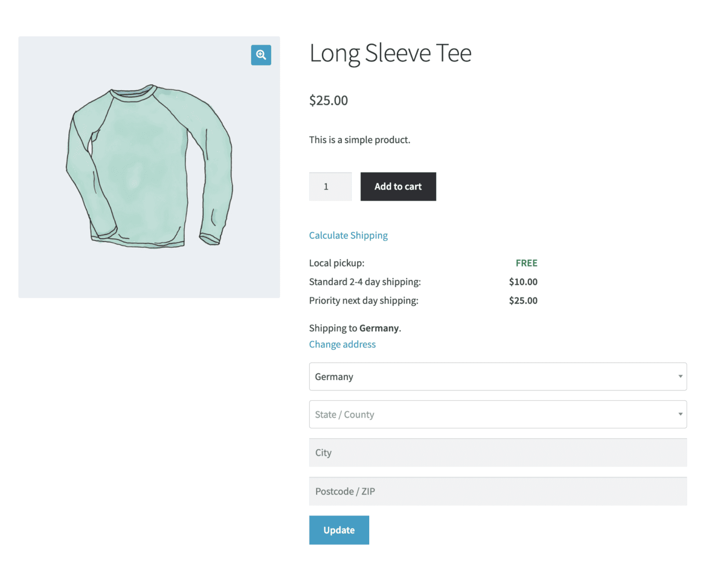Click the Priority next day shipping row
The width and height of the screenshot is (708, 588).
364,300
